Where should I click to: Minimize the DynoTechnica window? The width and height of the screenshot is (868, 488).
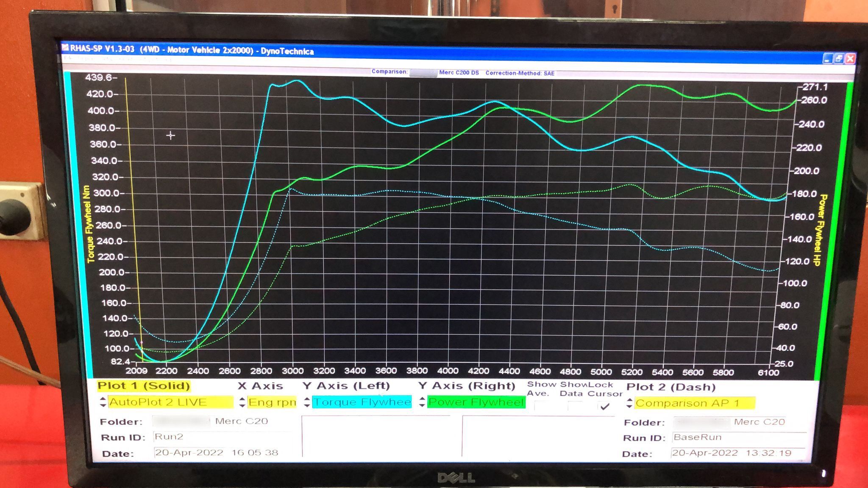(828, 59)
